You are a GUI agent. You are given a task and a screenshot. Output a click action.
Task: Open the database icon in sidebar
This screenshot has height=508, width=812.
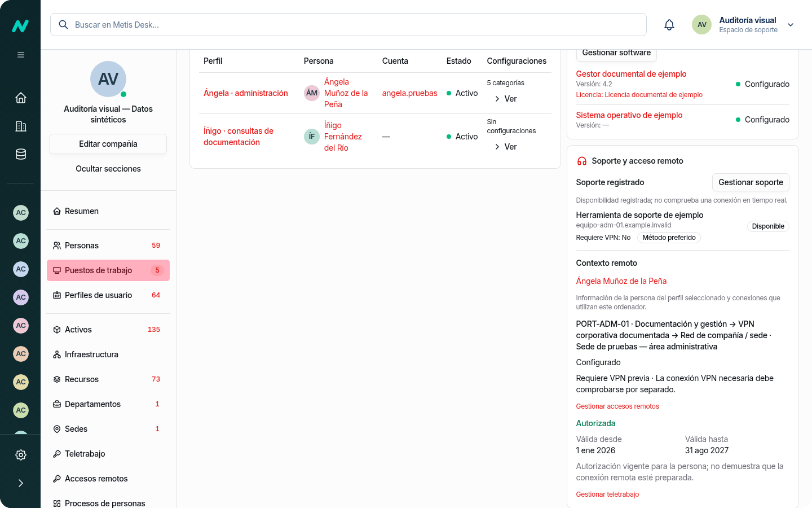click(21, 154)
